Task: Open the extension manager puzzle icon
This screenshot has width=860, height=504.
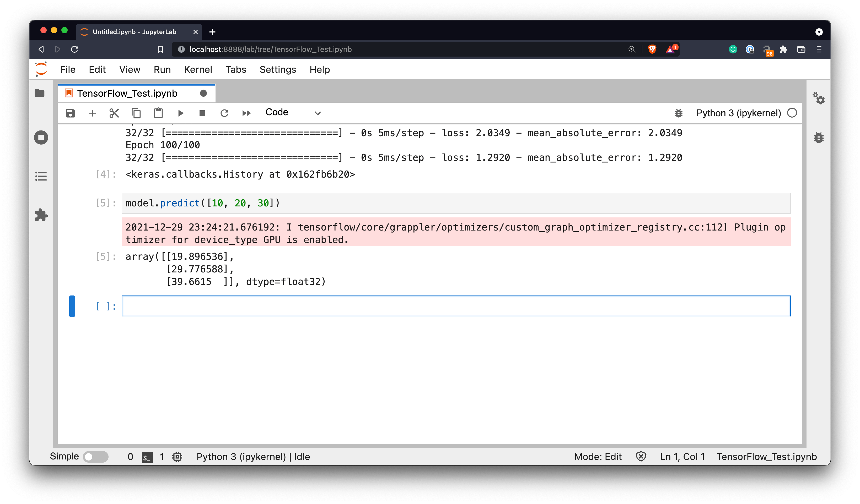Action: coord(41,215)
